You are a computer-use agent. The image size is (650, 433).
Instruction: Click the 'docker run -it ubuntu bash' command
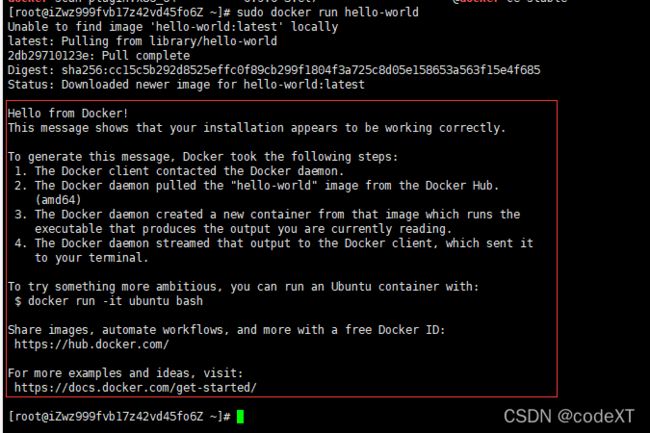click(x=115, y=301)
